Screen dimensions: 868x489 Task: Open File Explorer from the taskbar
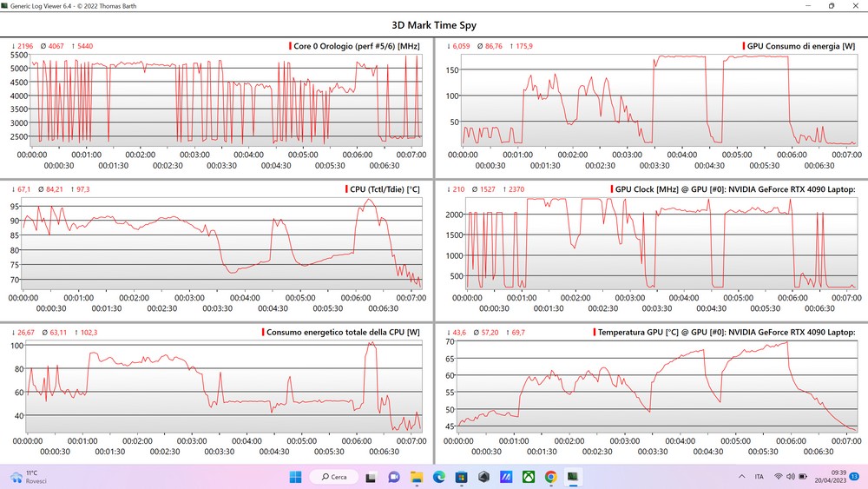pyautogui.click(x=417, y=477)
